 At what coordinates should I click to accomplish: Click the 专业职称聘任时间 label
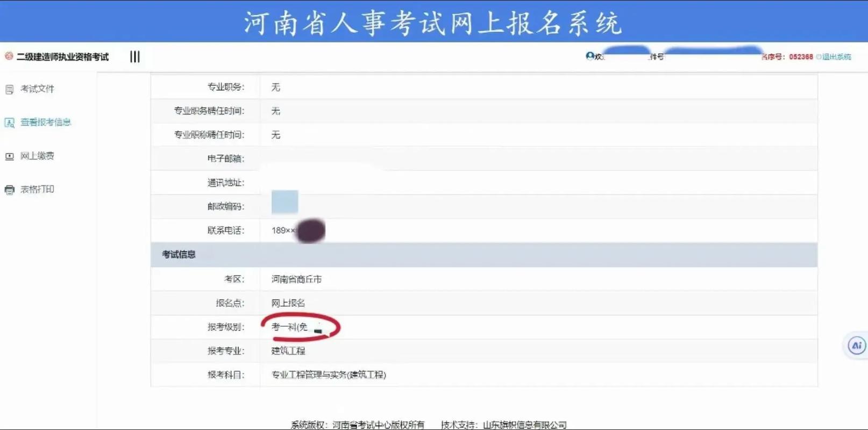[x=209, y=134]
